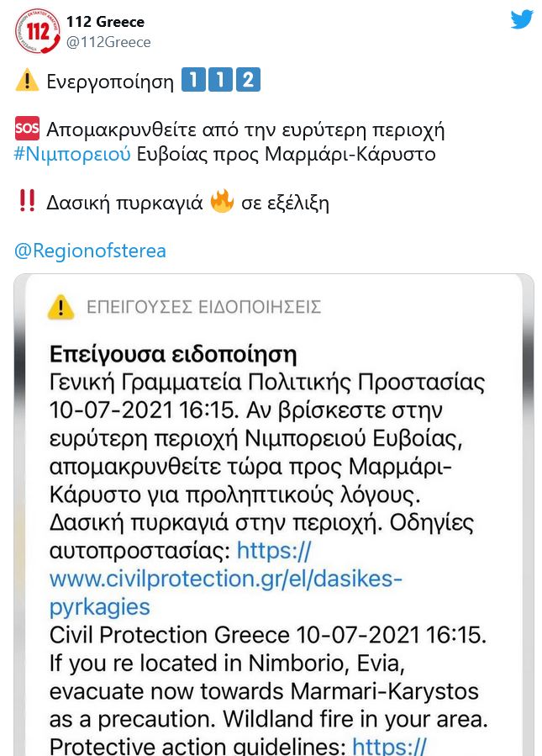The height and width of the screenshot is (756, 542).
Task: Click the yellow warning triangle in the alert image
Action: click(59, 308)
